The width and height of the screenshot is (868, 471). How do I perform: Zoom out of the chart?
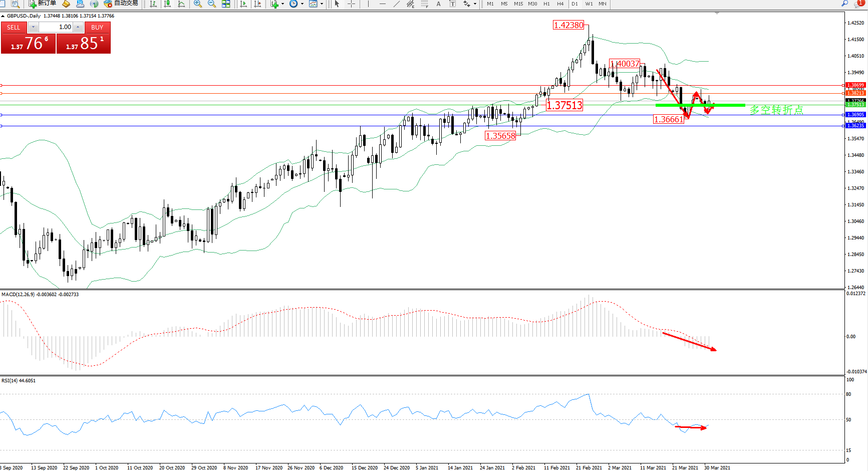click(x=212, y=4)
